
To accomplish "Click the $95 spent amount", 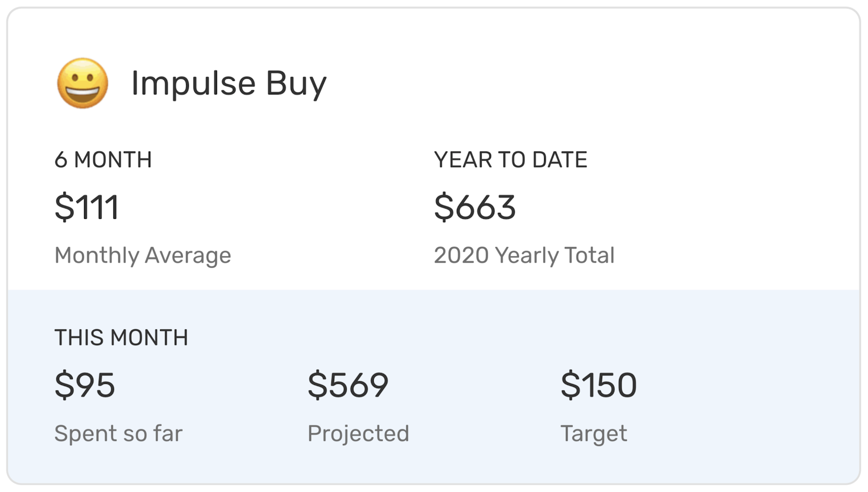I will (x=85, y=385).
